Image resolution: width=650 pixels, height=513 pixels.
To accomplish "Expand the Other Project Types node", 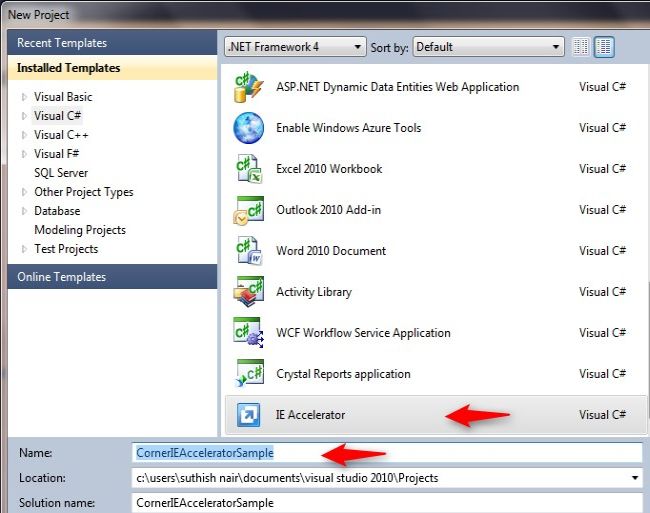I will [24, 192].
